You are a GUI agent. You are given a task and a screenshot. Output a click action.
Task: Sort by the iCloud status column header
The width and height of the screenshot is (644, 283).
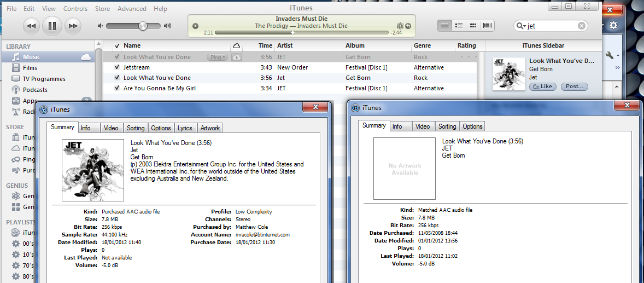236,45
